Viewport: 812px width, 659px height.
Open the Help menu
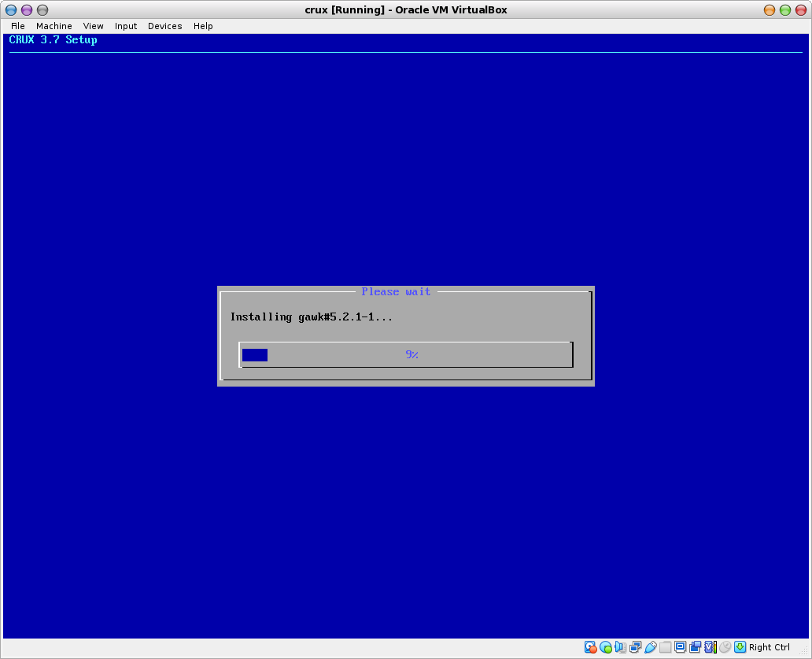[x=203, y=26]
